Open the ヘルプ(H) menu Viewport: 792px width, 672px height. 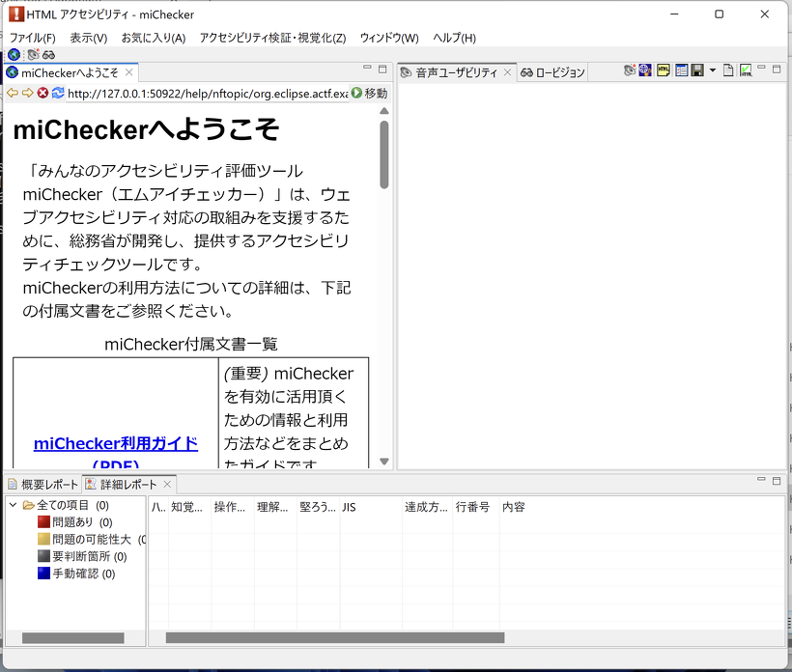[455, 38]
